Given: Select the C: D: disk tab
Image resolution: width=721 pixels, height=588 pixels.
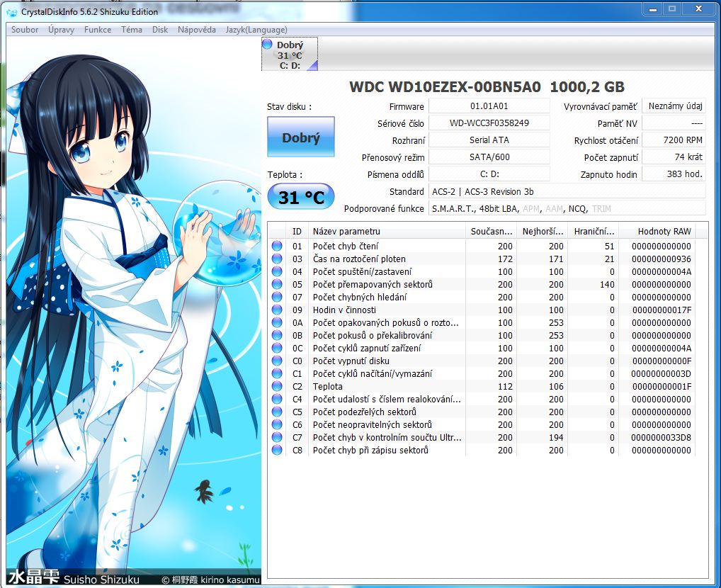Looking at the screenshot, I should [x=290, y=55].
